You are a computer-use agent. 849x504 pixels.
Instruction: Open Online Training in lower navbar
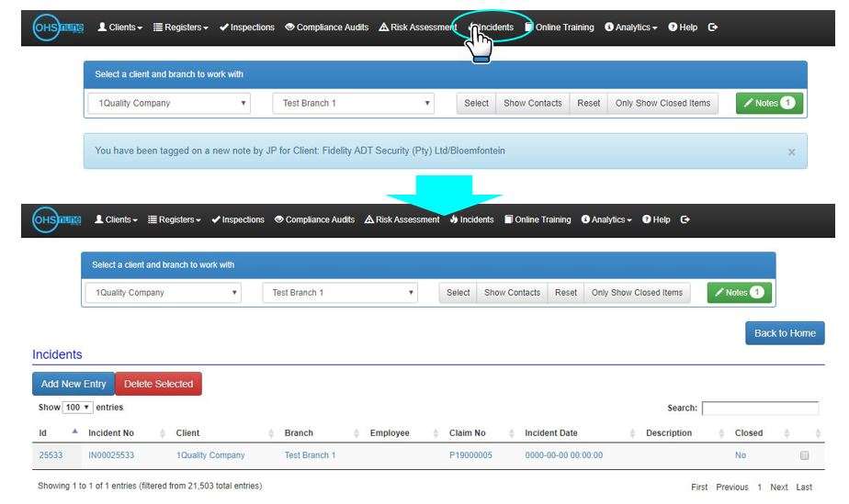click(x=538, y=219)
